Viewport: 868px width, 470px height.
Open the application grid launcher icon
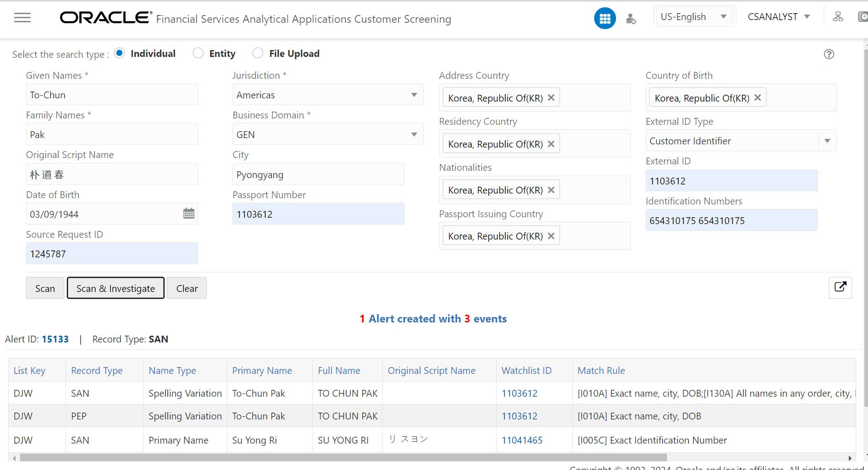click(605, 19)
